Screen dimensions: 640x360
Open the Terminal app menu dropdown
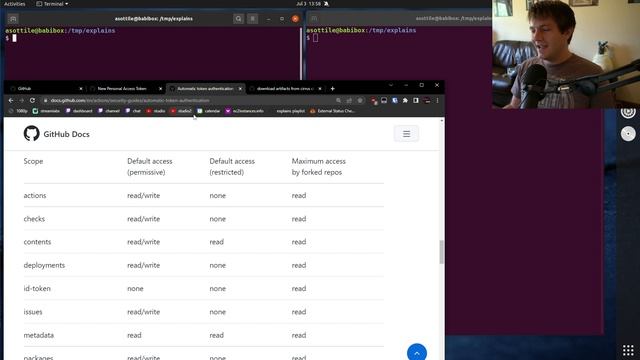(52, 4)
